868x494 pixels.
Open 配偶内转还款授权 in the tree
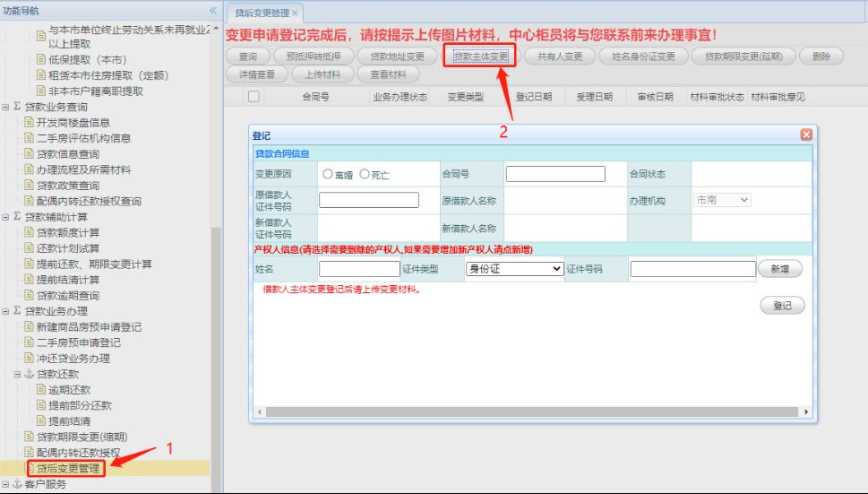click(x=78, y=453)
